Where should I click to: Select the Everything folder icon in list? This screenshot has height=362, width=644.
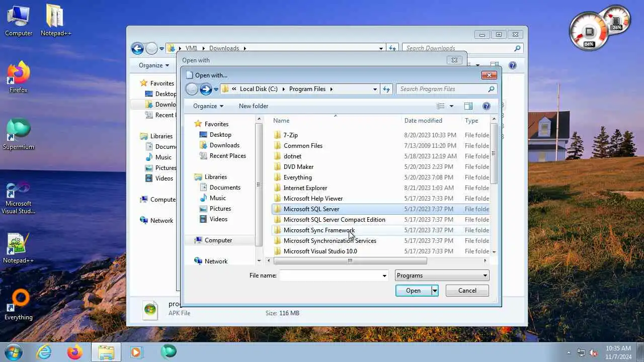tap(277, 177)
